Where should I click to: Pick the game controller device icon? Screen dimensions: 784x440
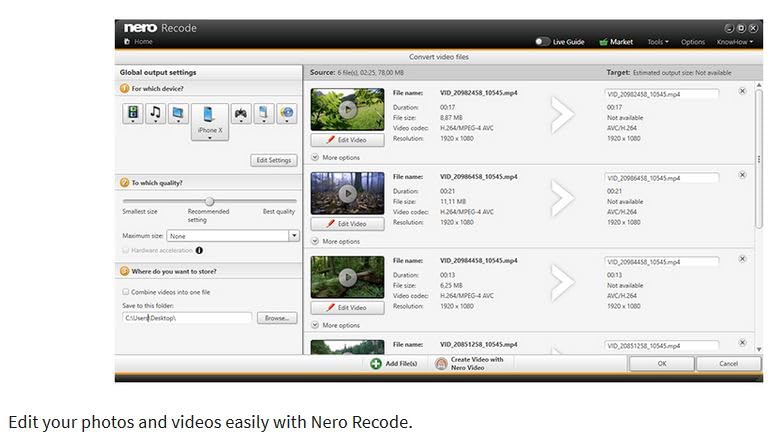pos(240,114)
